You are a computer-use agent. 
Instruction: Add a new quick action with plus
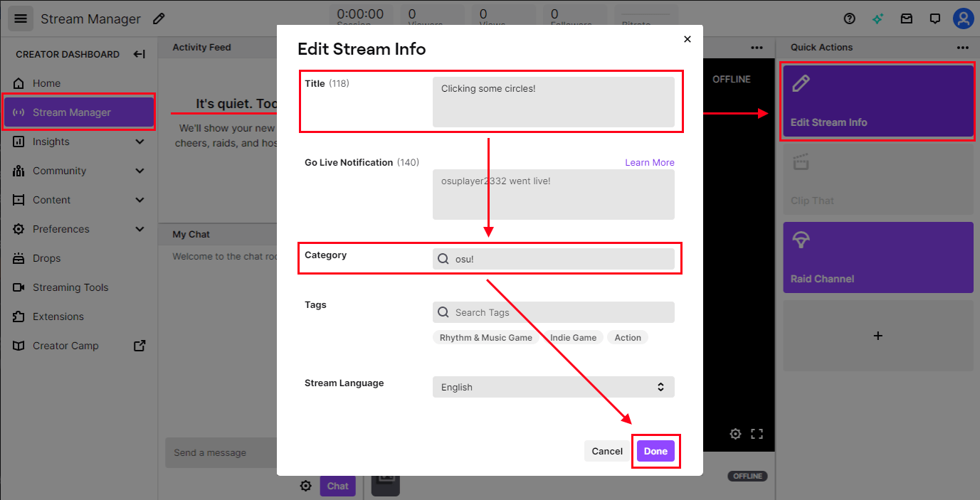click(x=878, y=336)
